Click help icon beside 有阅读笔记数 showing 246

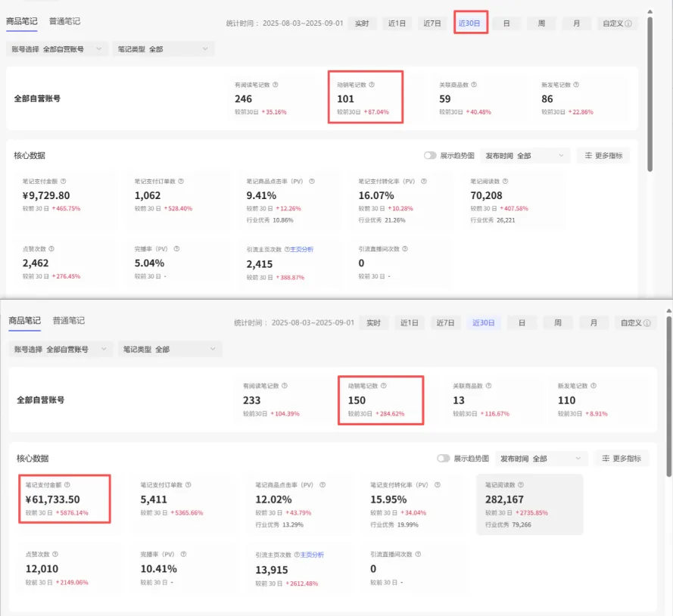[275, 86]
